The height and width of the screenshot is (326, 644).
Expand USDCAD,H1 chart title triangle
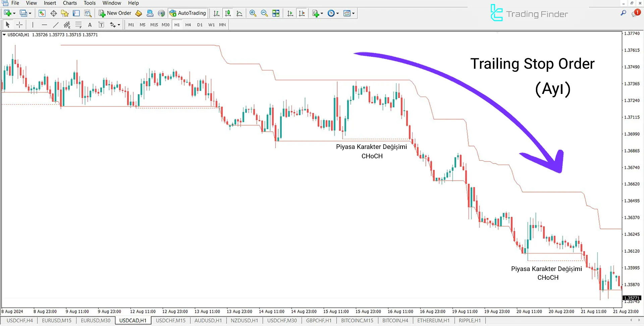pyautogui.click(x=4, y=35)
